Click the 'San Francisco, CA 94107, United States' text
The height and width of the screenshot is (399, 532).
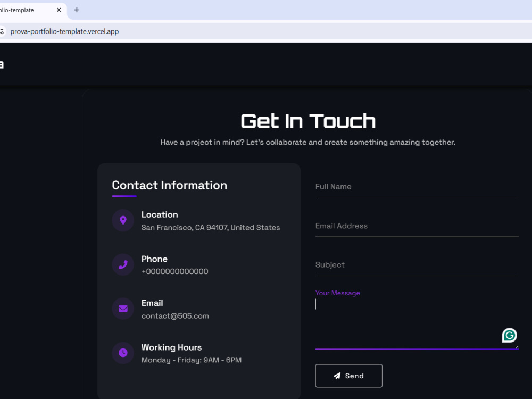pos(211,227)
